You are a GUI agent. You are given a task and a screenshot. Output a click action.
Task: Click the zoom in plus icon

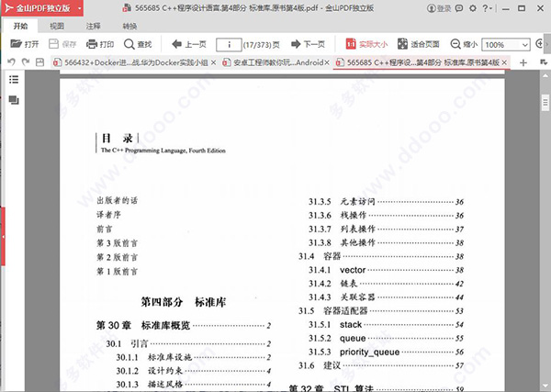coord(539,44)
